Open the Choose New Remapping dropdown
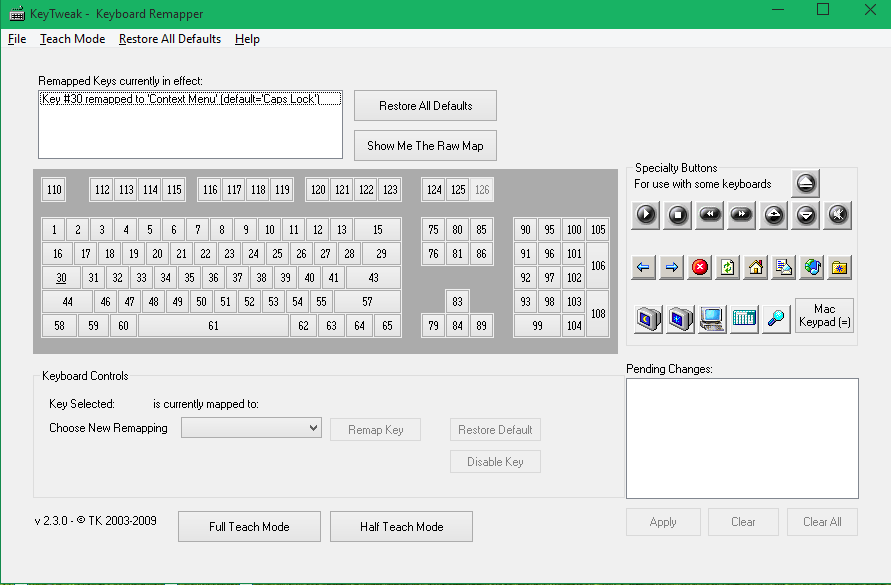Viewport: 891px width, 586px height. coord(251,428)
